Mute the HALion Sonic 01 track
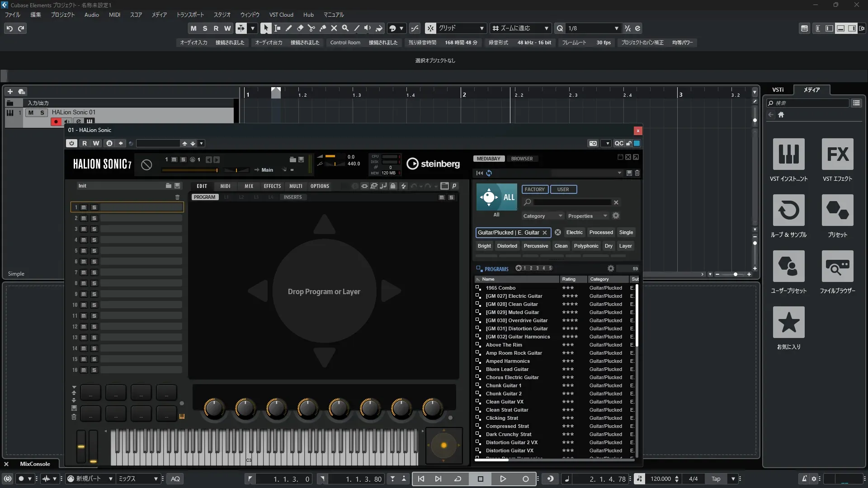 click(31, 113)
